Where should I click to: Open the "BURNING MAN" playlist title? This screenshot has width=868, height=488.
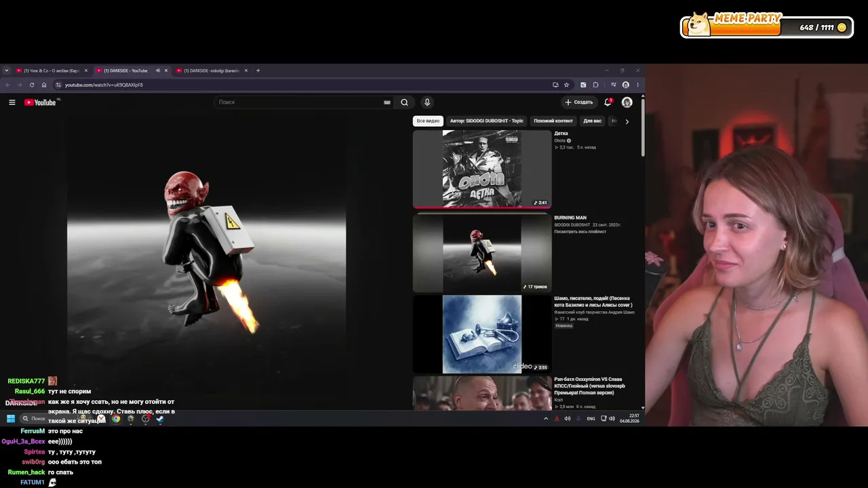[570, 218]
